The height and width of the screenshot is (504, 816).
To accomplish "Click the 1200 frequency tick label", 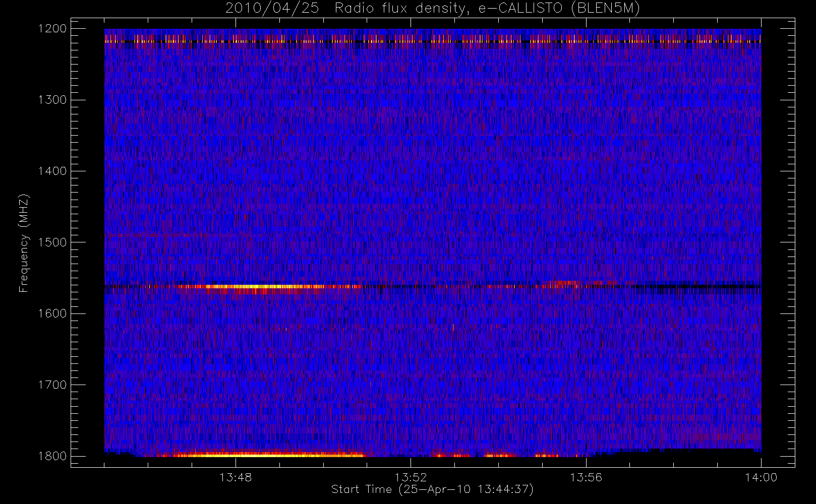I will pos(52,29).
